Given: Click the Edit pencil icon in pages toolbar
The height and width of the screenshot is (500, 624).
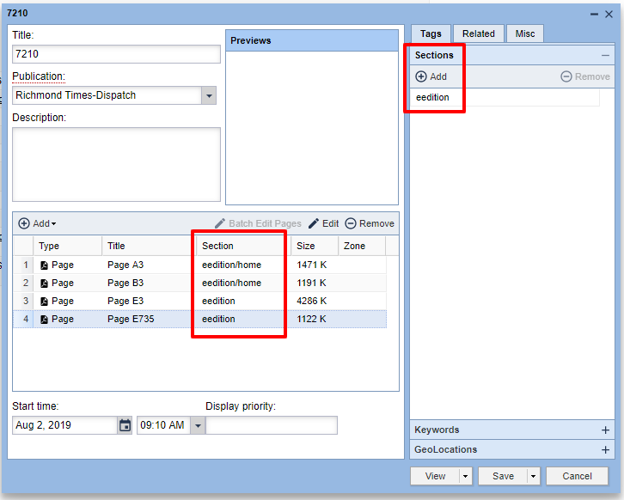Looking at the screenshot, I should (x=314, y=224).
